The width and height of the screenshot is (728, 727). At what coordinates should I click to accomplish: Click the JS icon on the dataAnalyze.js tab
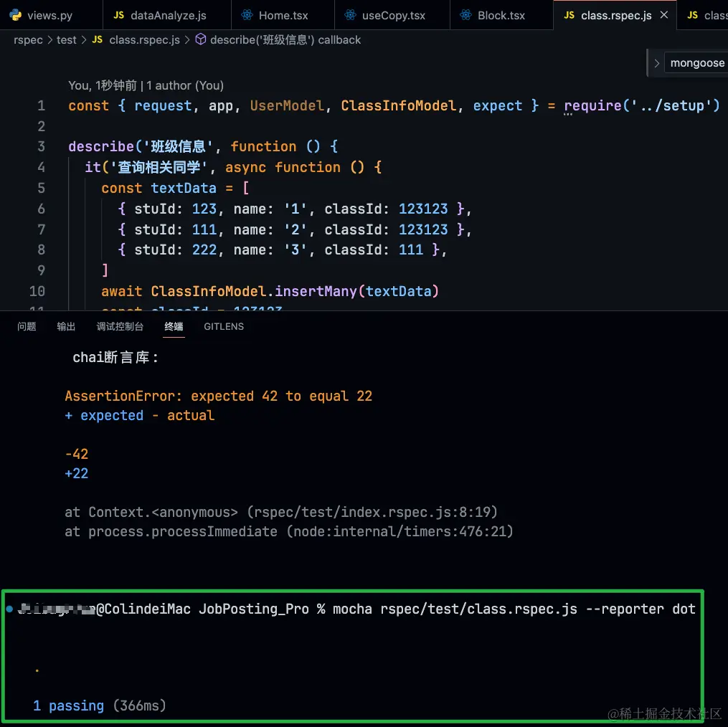pyautogui.click(x=119, y=15)
